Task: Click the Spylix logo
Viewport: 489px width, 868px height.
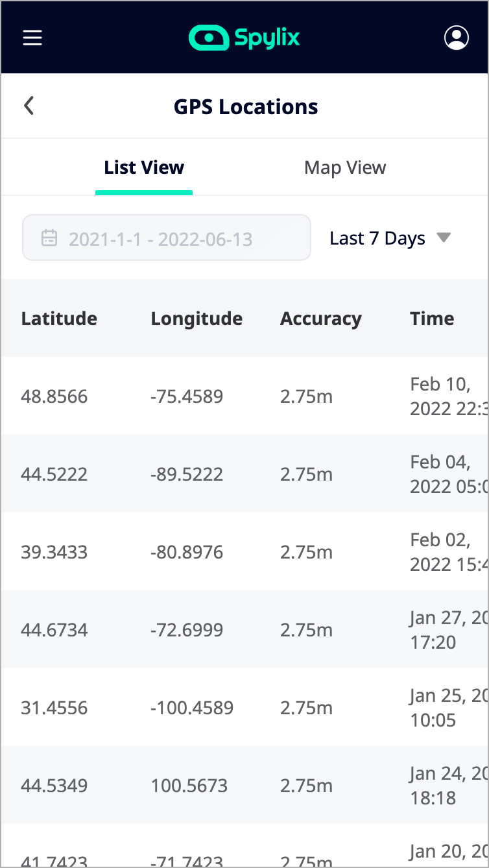Action: [x=244, y=38]
